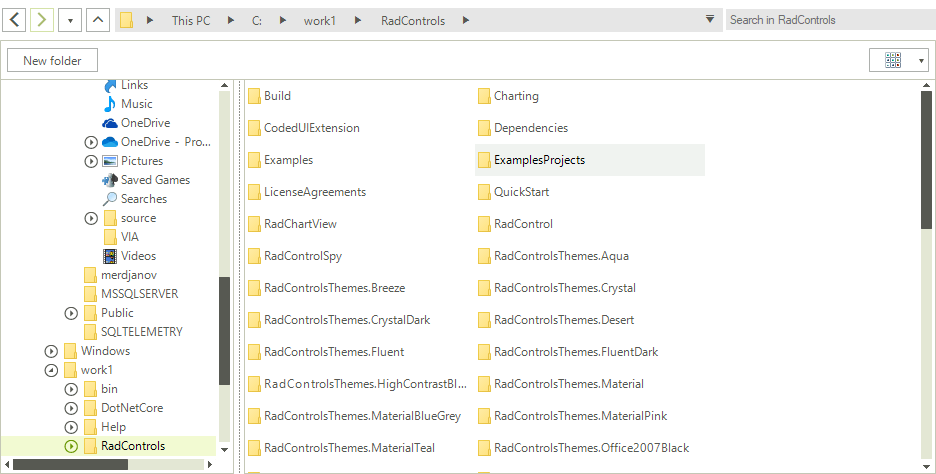This screenshot has width=936, height=474.
Task: Select the RadControlSpy folder
Action: 295,256
